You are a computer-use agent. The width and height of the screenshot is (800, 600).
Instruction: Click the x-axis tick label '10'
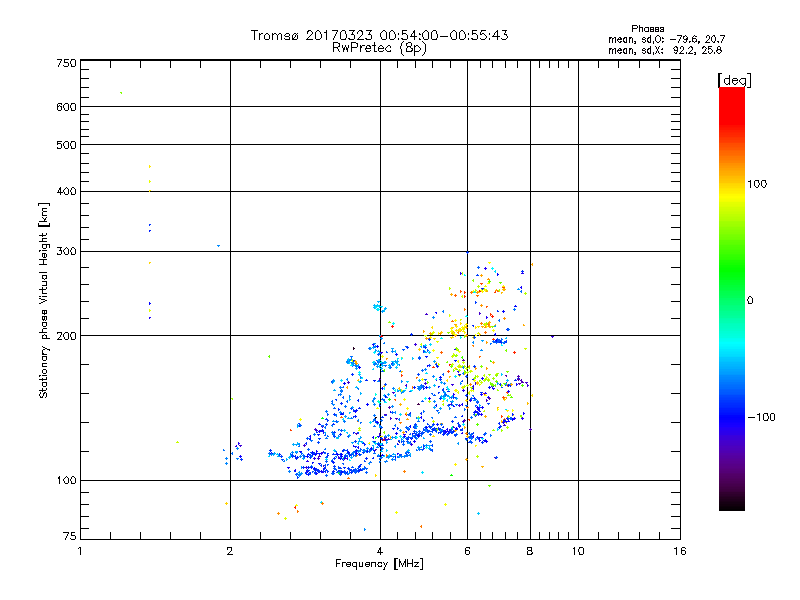click(578, 551)
